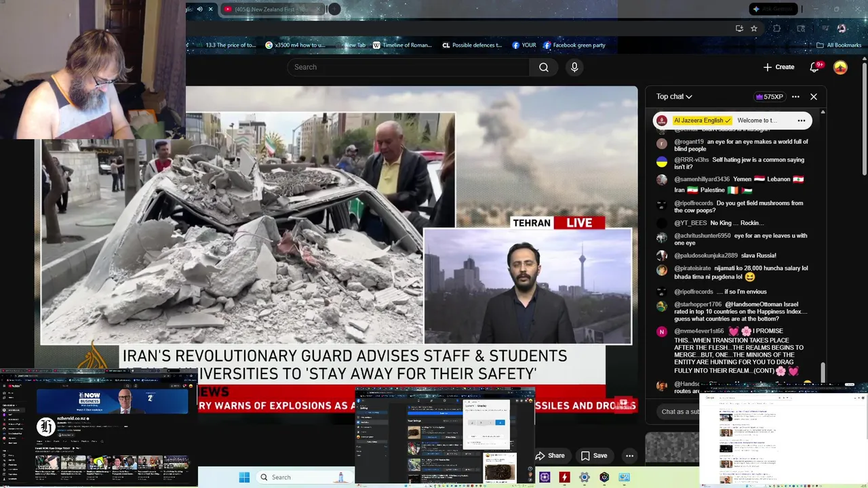Viewport: 868px width, 488px height.
Task: Open the '13.3 The price of to...' bookmark
Action: pyautogui.click(x=226, y=45)
